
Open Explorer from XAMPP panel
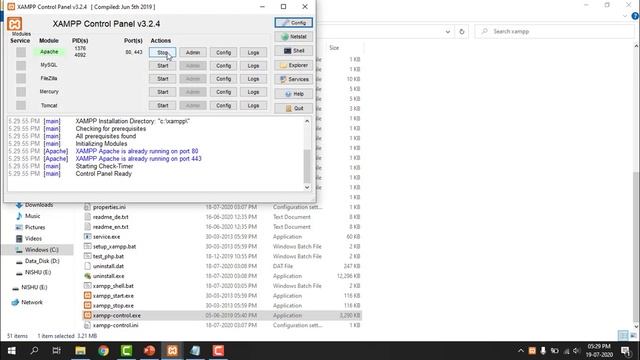tap(293, 65)
